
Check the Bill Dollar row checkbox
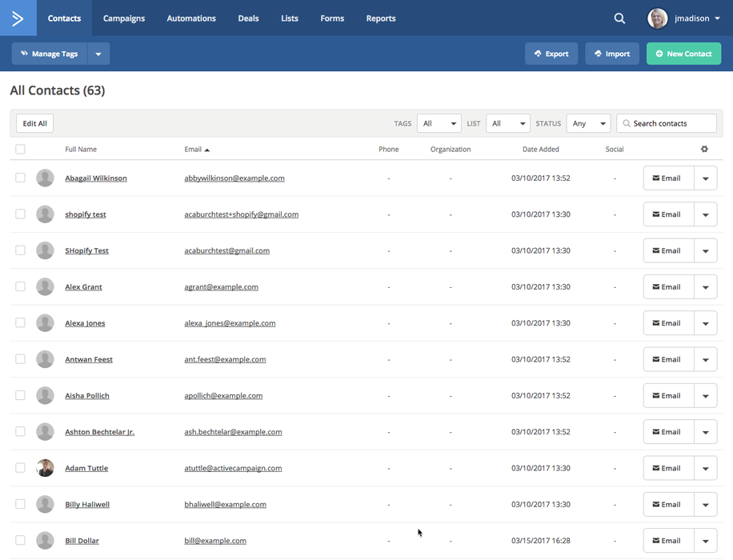[x=20, y=540]
